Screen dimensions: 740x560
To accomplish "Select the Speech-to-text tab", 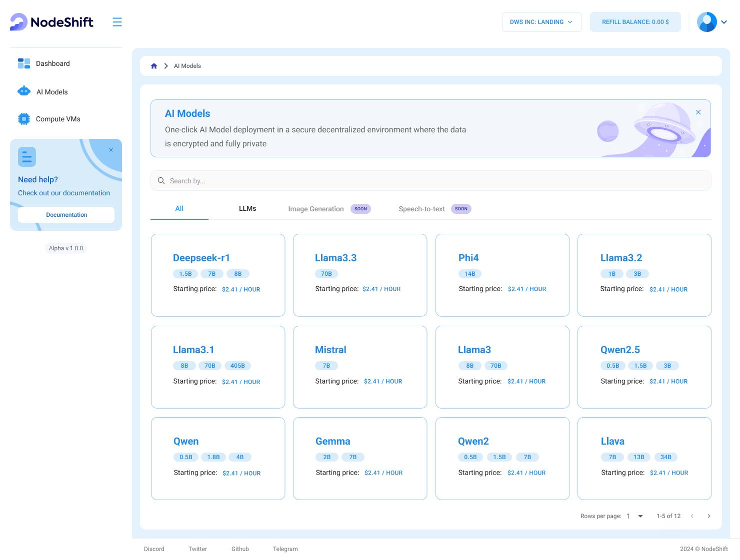I will point(421,209).
